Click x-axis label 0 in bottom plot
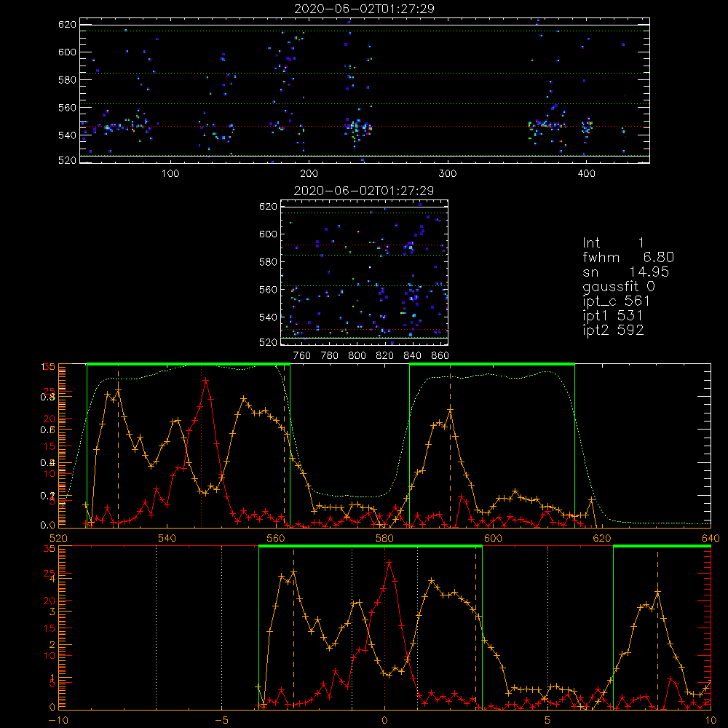This screenshot has width=728, height=728. point(384,720)
